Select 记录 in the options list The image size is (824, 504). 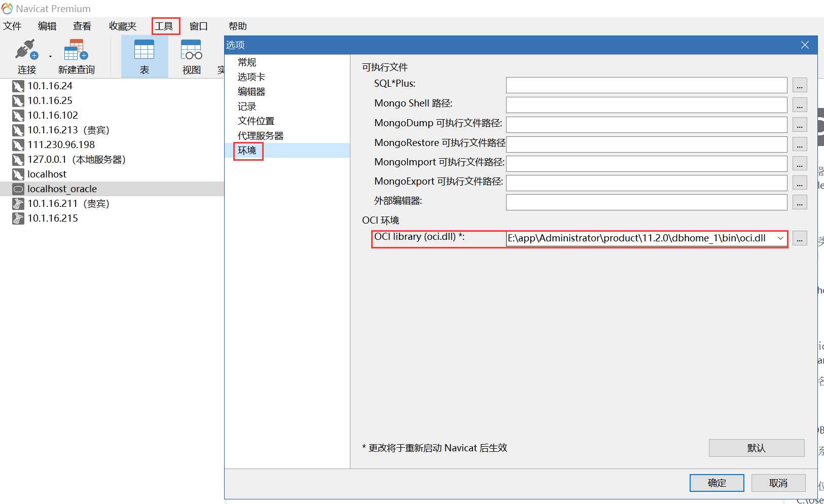click(247, 106)
